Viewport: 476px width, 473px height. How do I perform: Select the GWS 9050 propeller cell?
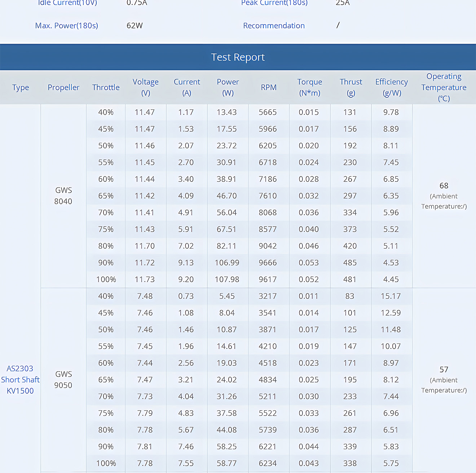(x=63, y=380)
